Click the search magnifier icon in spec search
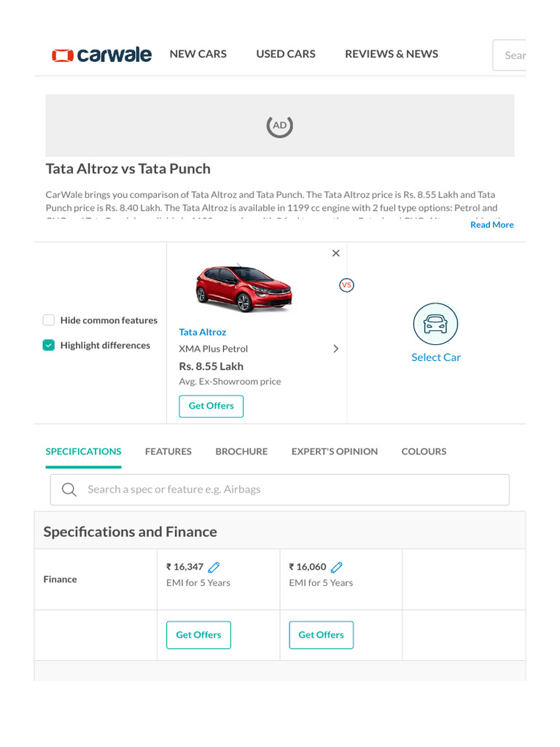 click(x=69, y=489)
